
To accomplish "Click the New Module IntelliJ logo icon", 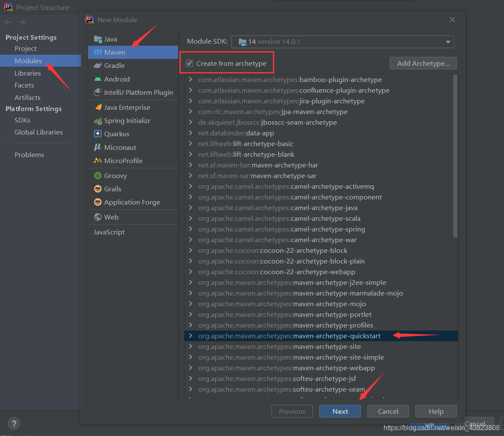I will click(x=89, y=20).
